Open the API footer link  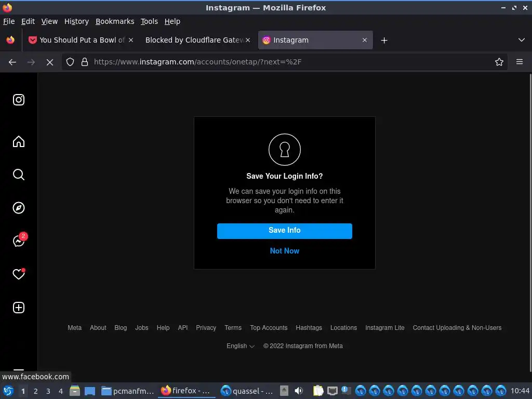(182, 328)
